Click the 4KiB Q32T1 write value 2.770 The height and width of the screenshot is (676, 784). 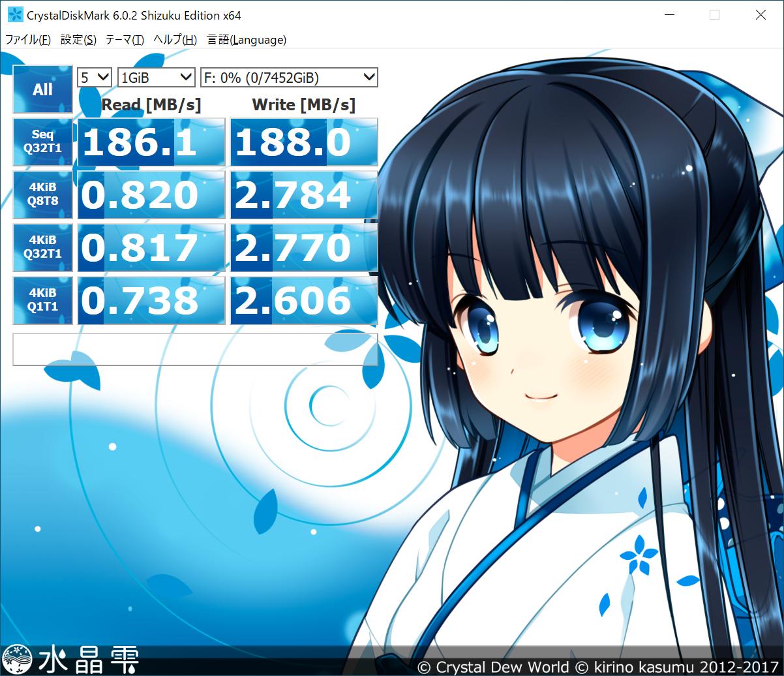[304, 247]
